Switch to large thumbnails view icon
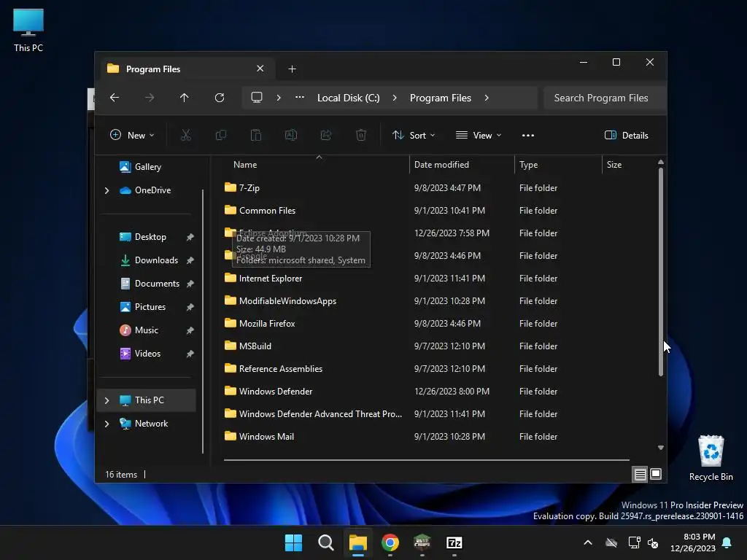 coord(656,474)
